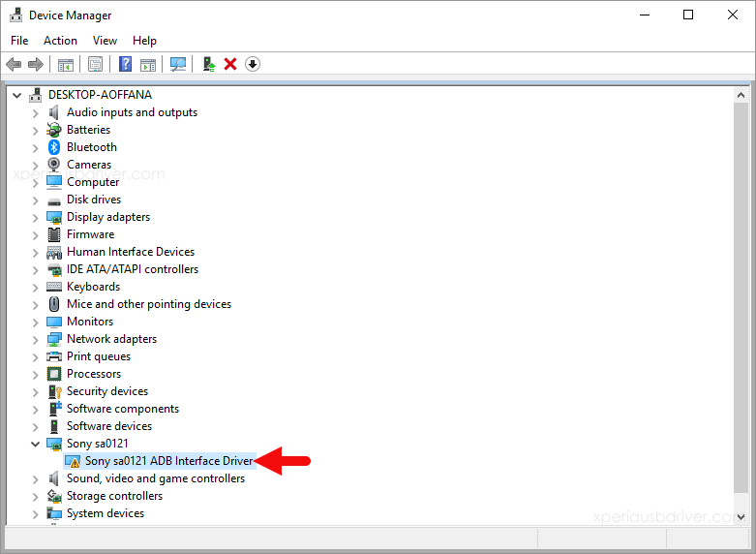This screenshot has width=756, height=554.
Task: Click the Security devices key icon
Action: coord(54,391)
